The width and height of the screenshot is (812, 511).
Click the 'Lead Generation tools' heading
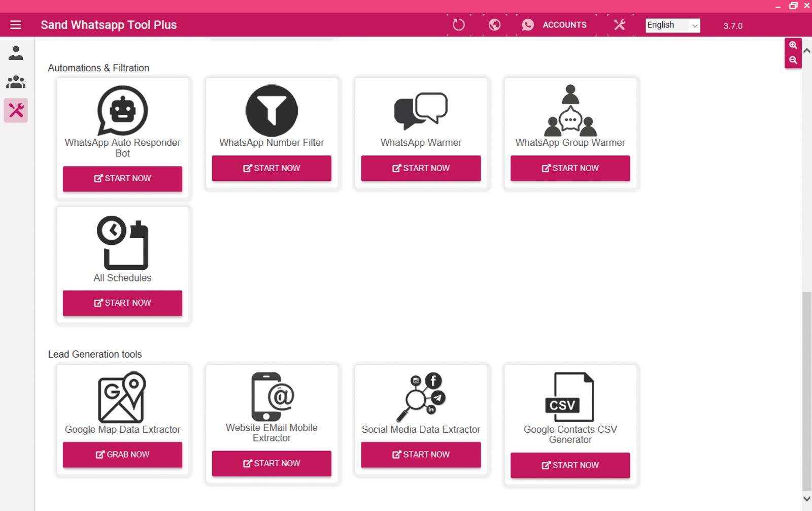[x=95, y=354]
